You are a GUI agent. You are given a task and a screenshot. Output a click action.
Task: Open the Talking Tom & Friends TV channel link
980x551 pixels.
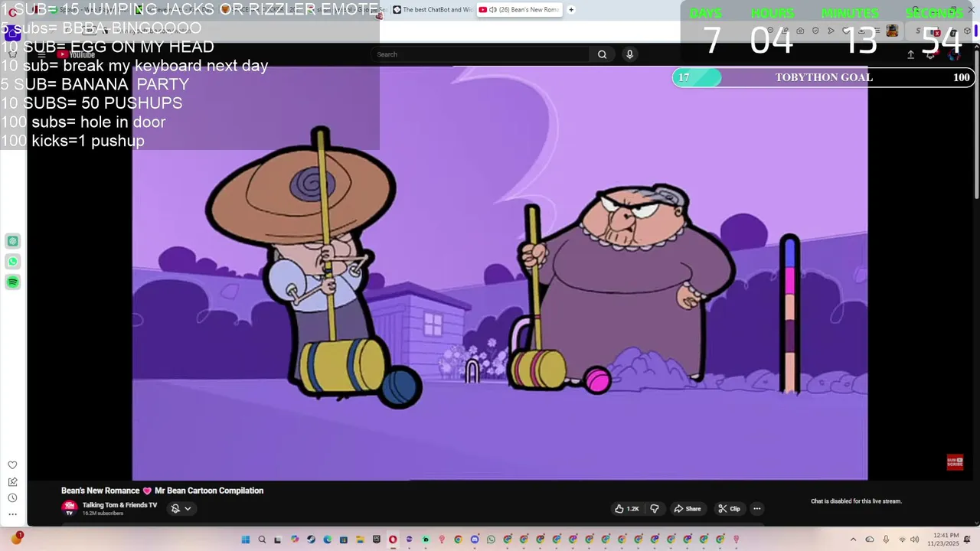point(119,505)
